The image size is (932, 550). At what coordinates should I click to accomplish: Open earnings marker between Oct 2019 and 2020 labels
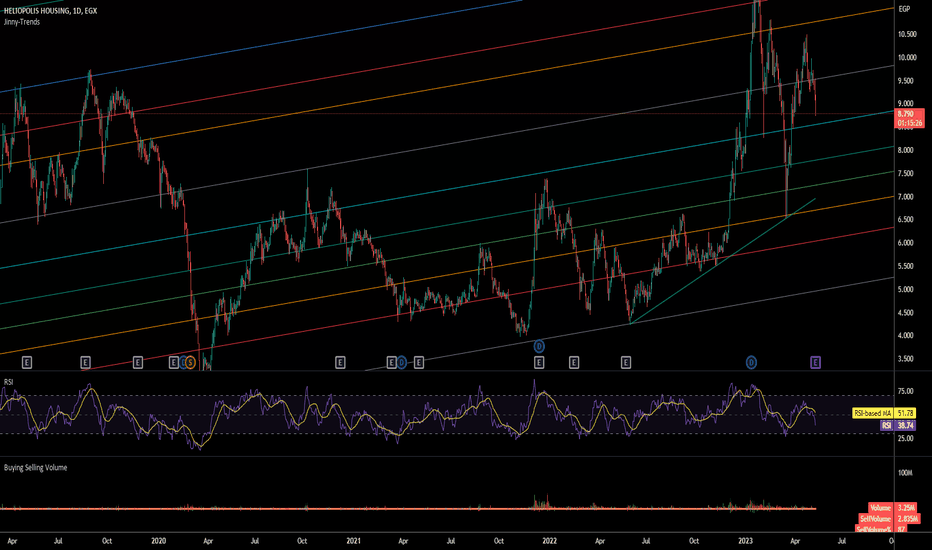(138, 362)
